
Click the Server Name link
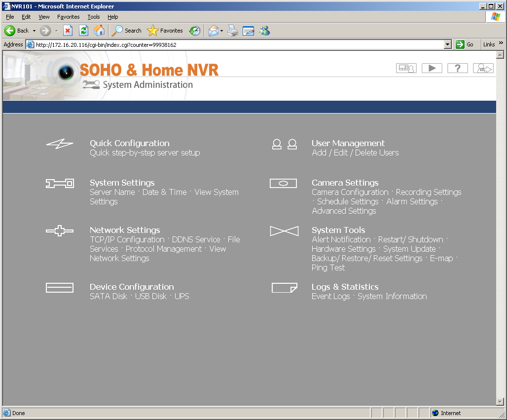[x=112, y=192]
